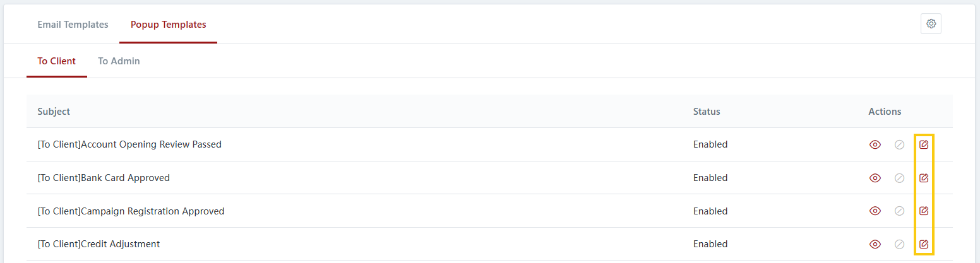
Task: Edit the Account Opening Review Passed template
Action: [x=924, y=144]
